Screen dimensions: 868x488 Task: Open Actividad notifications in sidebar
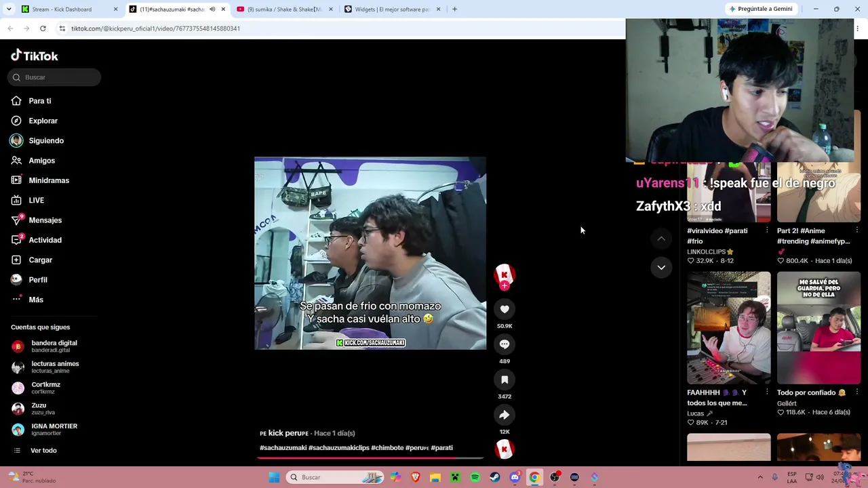(x=45, y=240)
